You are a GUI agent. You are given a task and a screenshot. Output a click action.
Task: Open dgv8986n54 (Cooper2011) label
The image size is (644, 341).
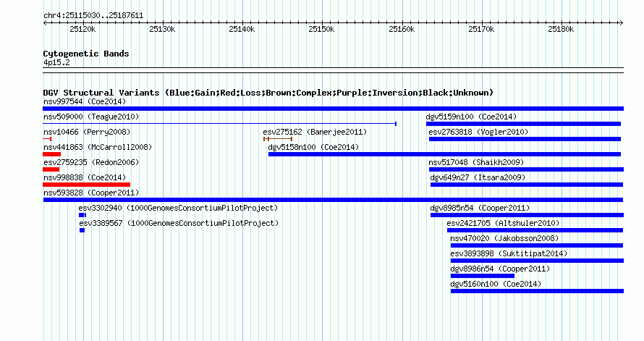tap(500, 269)
